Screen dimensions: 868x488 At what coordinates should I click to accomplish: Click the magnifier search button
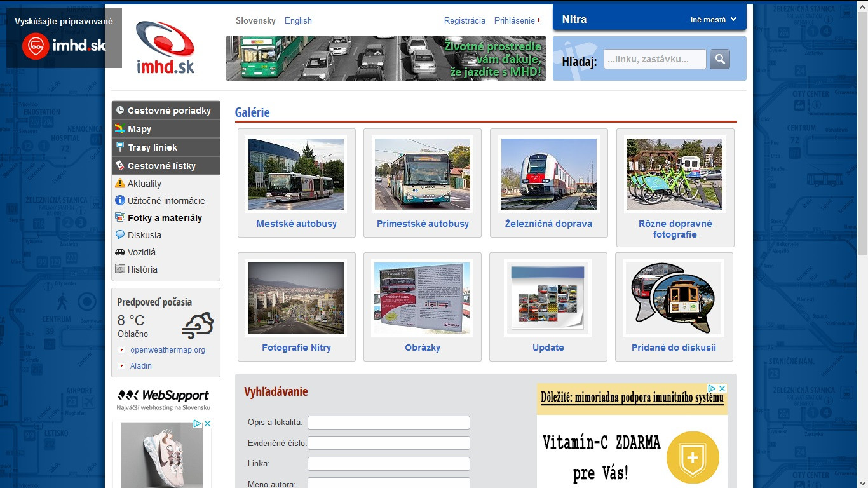(719, 59)
